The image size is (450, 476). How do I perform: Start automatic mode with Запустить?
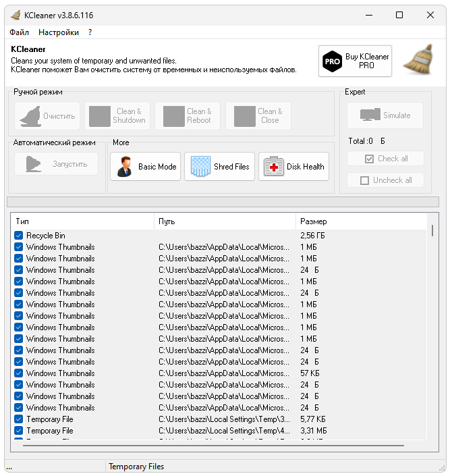click(57, 164)
